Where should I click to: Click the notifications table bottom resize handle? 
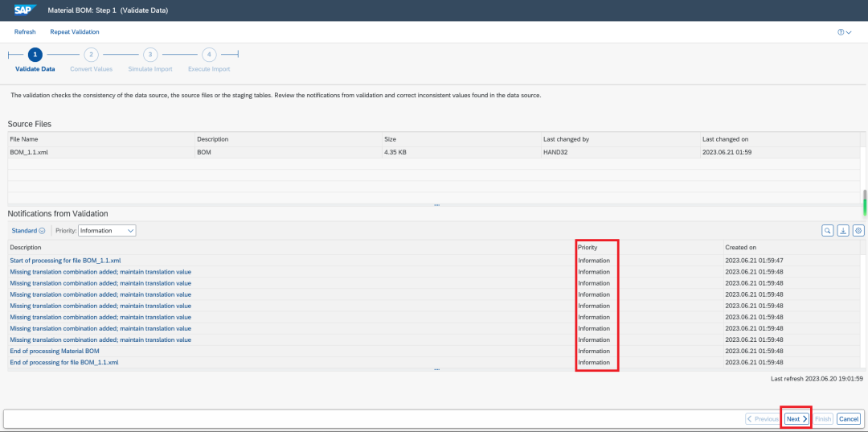point(436,369)
